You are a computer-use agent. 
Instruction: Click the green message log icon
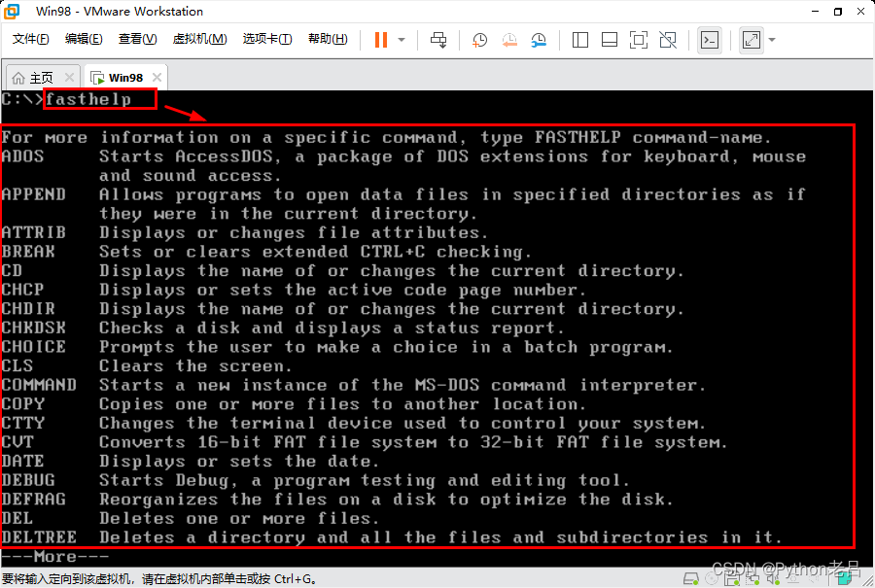click(844, 578)
